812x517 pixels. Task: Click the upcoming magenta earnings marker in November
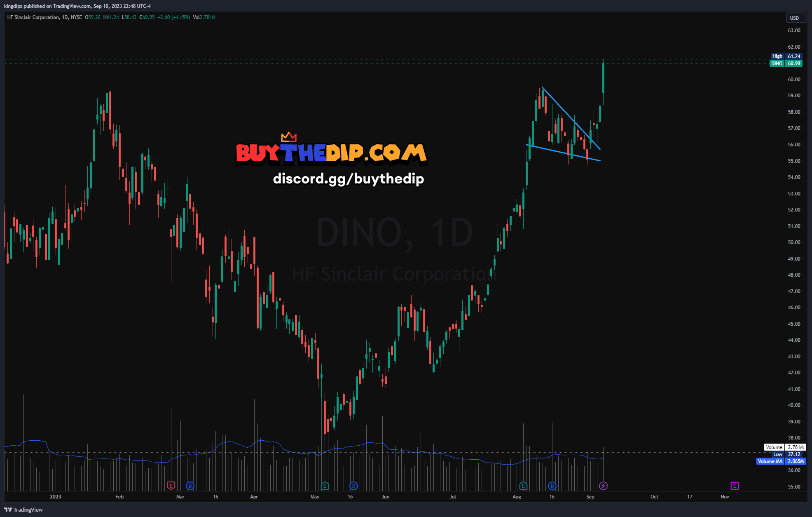[x=735, y=486]
